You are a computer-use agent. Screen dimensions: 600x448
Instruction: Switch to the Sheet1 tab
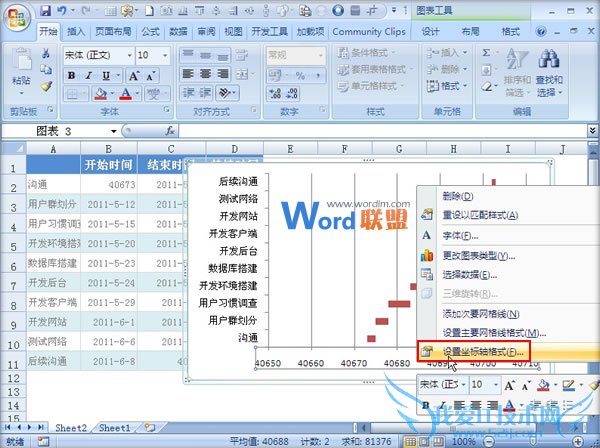(114, 428)
